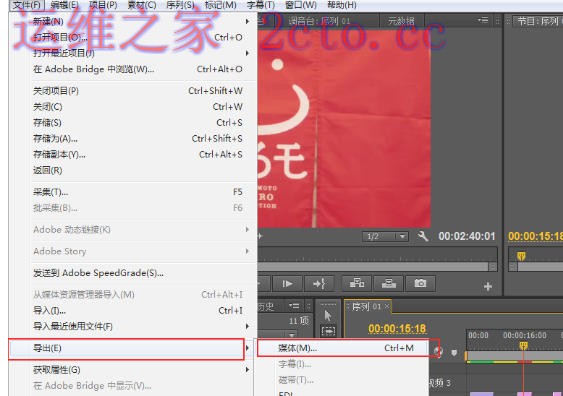Click the red video preview in source monitor

[344, 129]
